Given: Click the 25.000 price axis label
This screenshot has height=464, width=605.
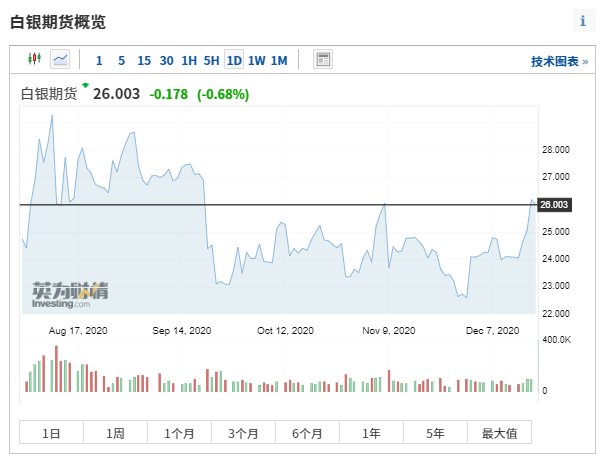Looking at the screenshot, I should pos(556,231).
